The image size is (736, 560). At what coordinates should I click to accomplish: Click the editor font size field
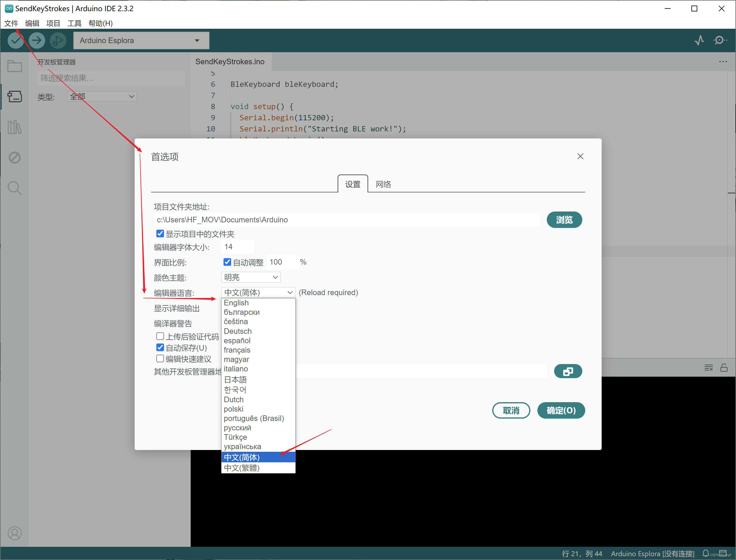click(x=238, y=247)
